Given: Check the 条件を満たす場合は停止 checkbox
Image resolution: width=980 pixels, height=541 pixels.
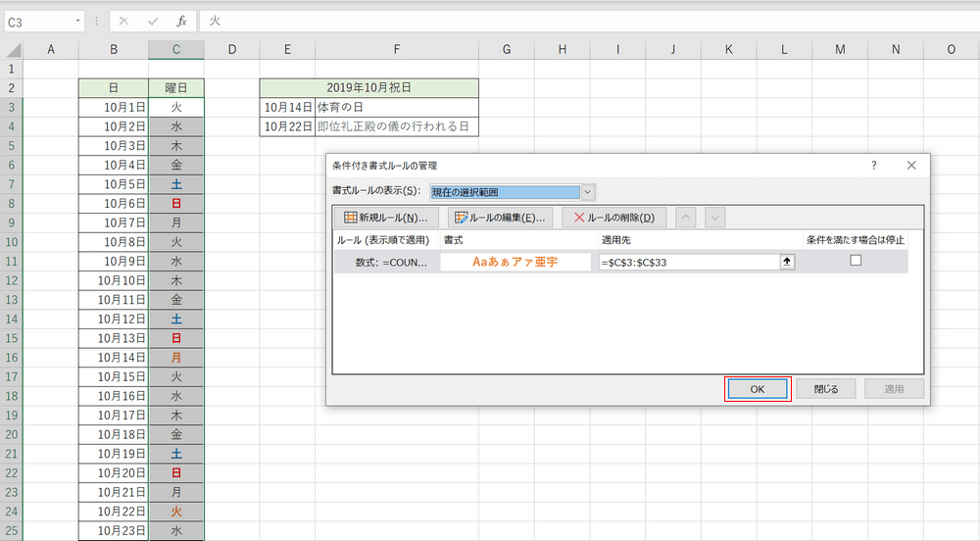Looking at the screenshot, I should pos(856,261).
